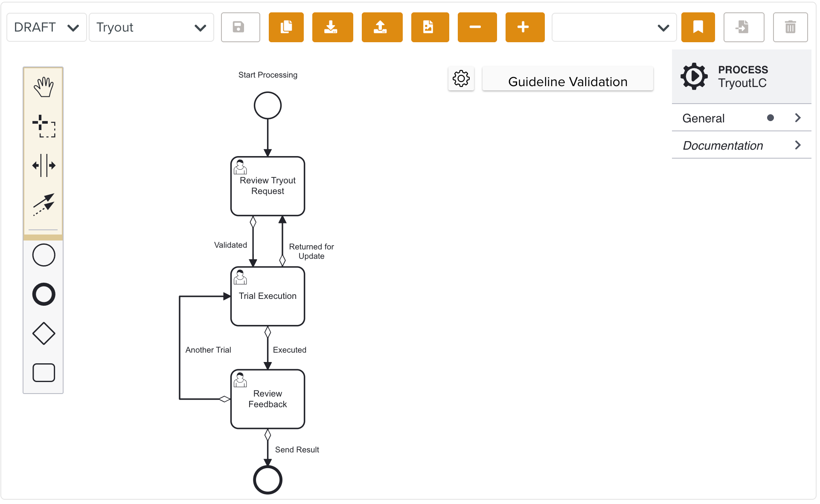This screenshot has height=504, width=820.
Task: Activate the global connect arrow tool
Action: click(44, 205)
